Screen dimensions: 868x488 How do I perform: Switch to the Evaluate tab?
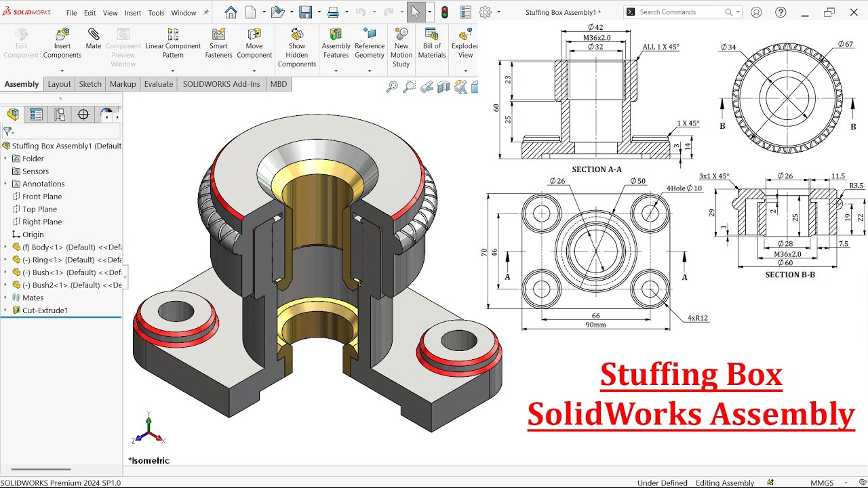click(159, 84)
